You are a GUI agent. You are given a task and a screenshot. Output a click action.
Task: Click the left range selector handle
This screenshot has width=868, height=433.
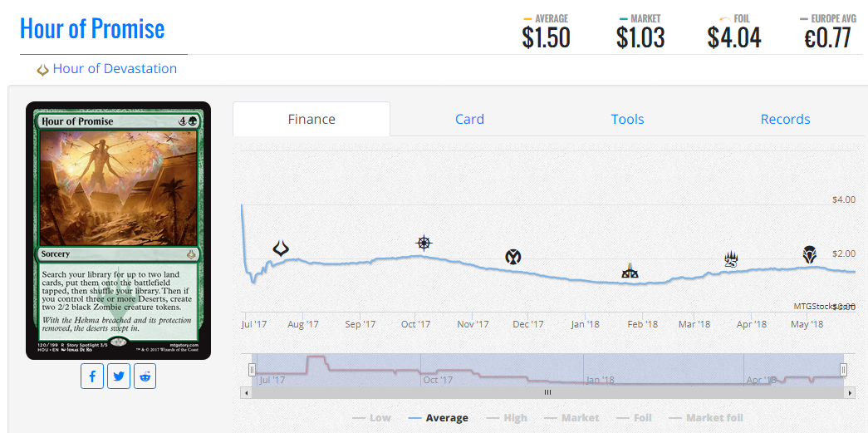coord(252,369)
